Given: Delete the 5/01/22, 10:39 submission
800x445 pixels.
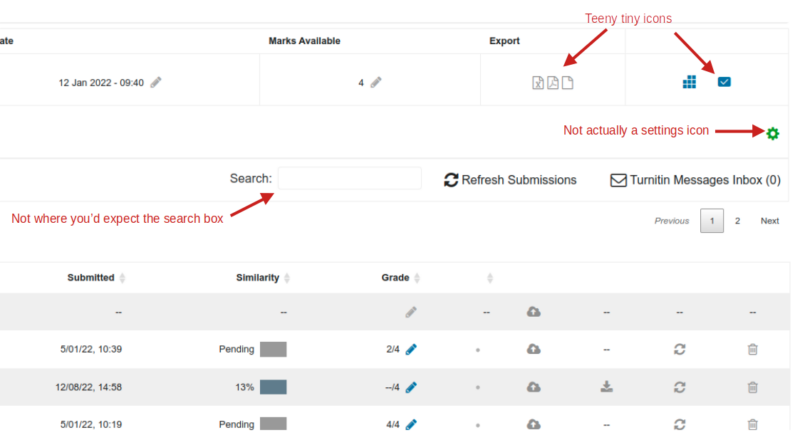Looking at the screenshot, I should [753, 350].
